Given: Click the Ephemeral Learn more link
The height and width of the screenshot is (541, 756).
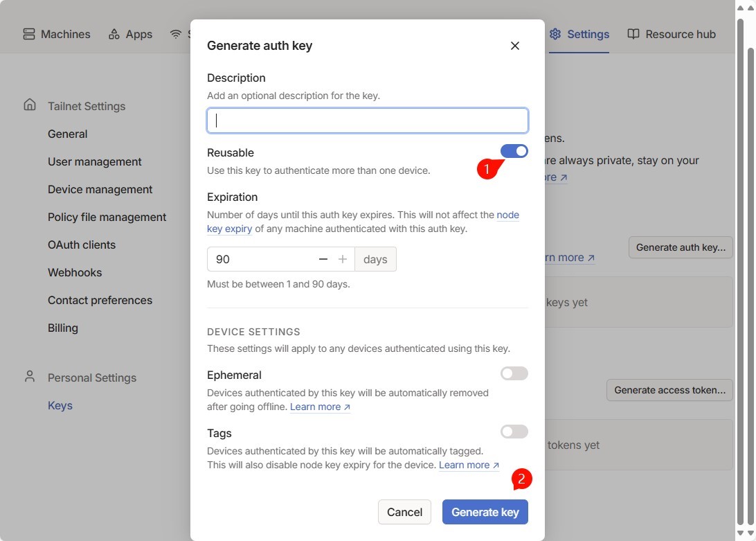Looking at the screenshot, I should point(320,407).
